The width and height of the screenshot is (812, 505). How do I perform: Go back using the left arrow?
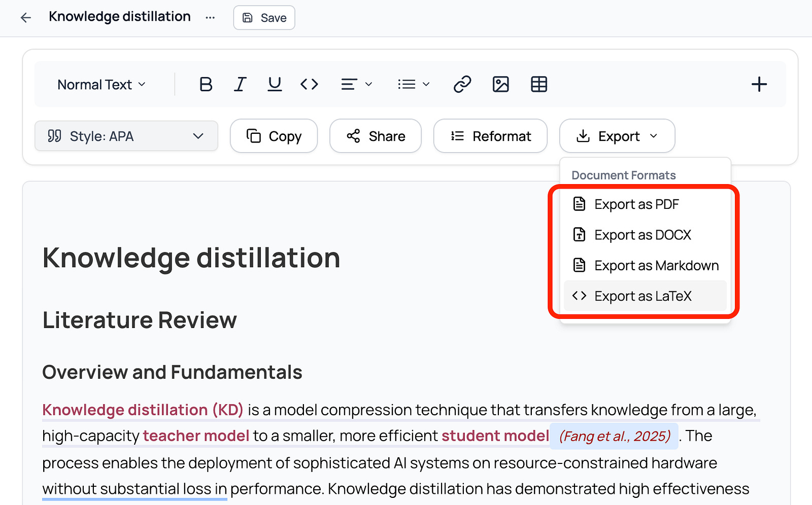pyautogui.click(x=26, y=18)
